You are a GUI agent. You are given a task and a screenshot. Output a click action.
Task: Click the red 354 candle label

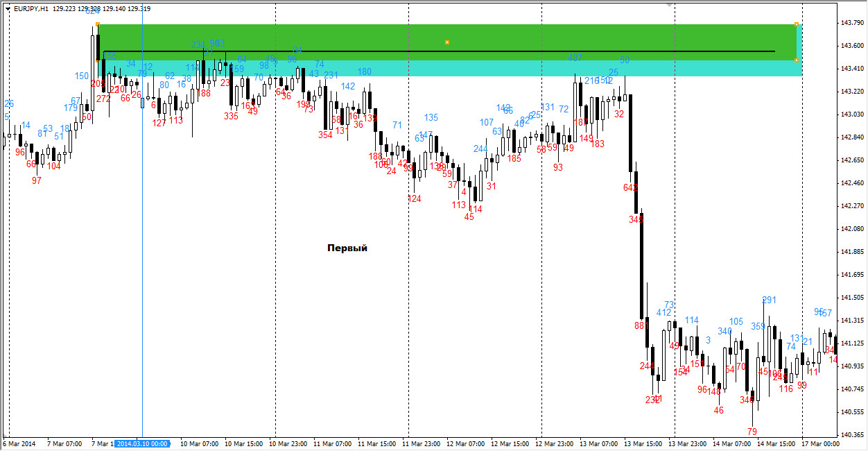325,135
